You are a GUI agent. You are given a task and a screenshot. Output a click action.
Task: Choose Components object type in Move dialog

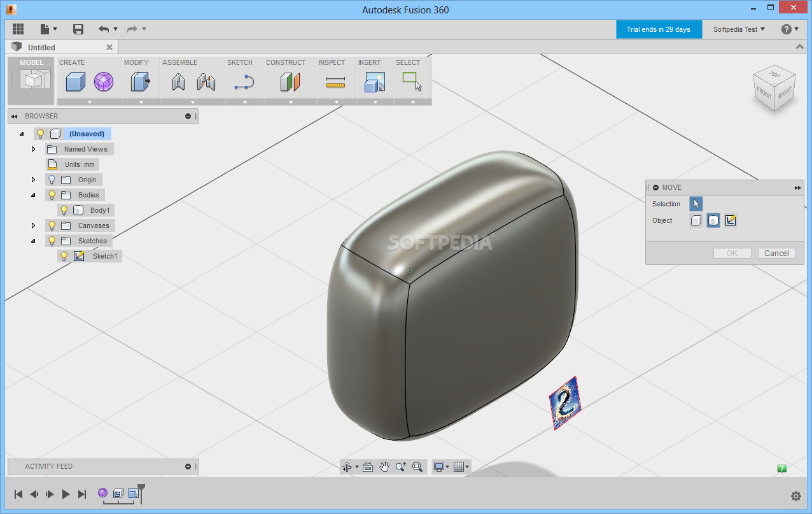coord(696,220)
